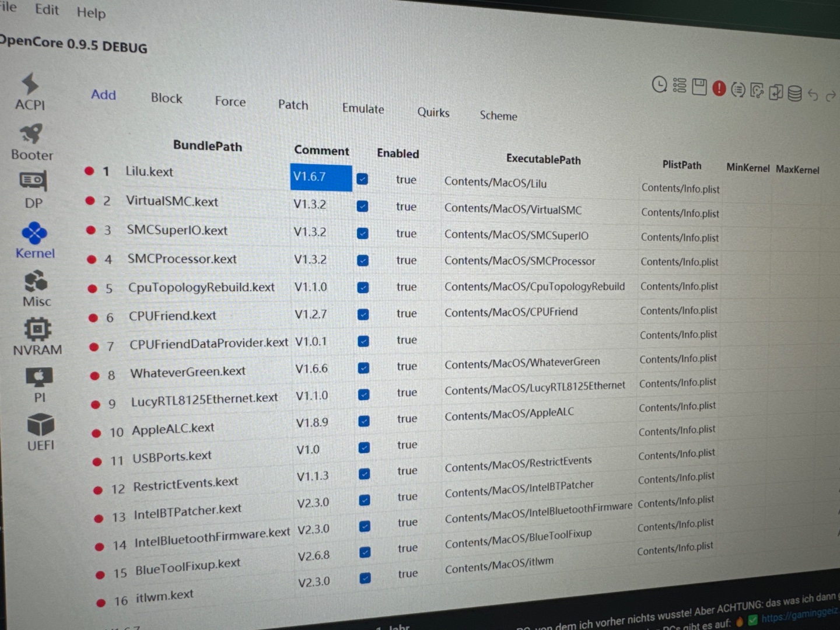The width and height of the screenshot is (840, 630).
Task: Open the ACPI section in the sidebar
Action: pos(30,91)
